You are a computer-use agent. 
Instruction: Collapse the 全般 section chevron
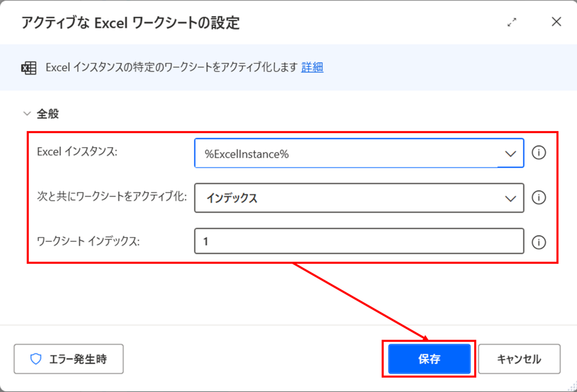coord(26,114)
